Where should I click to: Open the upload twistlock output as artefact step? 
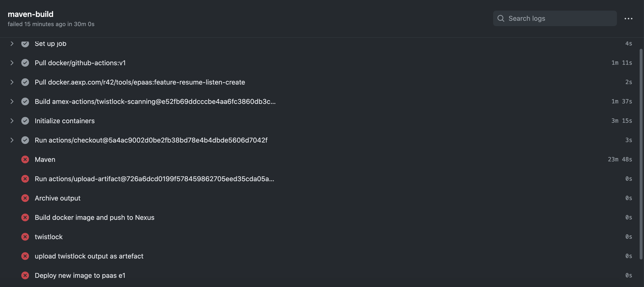click(x=89, y=256)
